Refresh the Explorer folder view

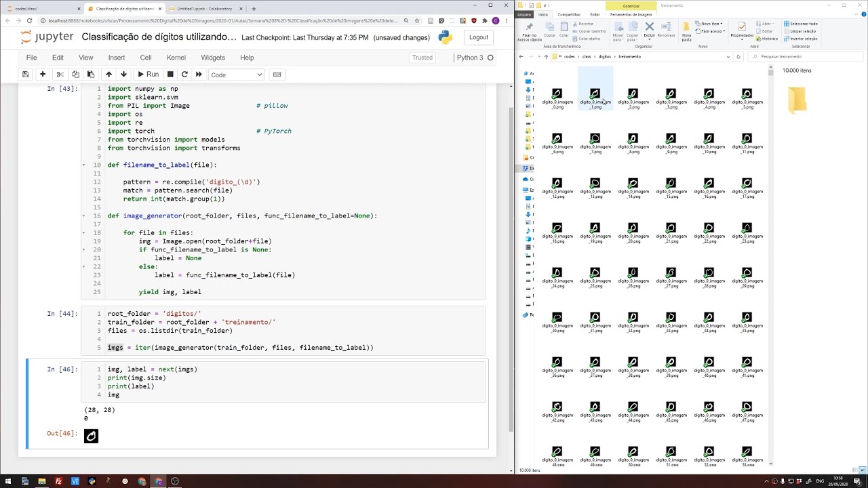click(x=738, y=57)
